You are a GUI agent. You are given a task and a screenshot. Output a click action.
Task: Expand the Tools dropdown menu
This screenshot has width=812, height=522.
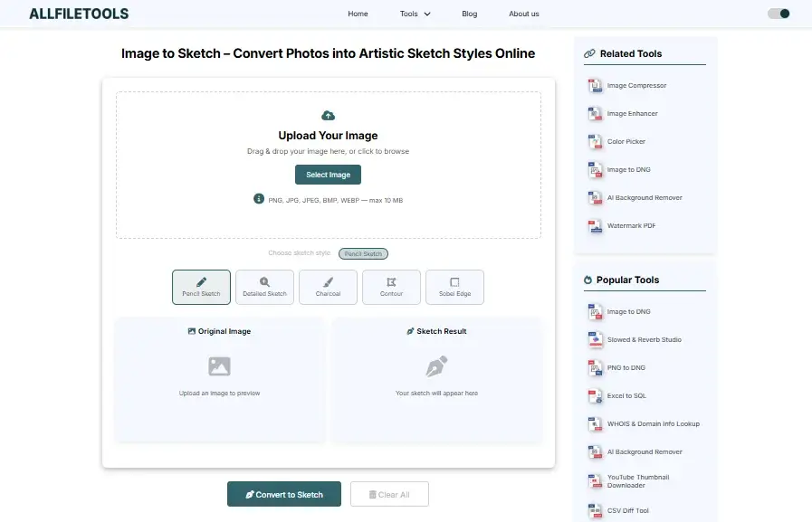(415, 14)
